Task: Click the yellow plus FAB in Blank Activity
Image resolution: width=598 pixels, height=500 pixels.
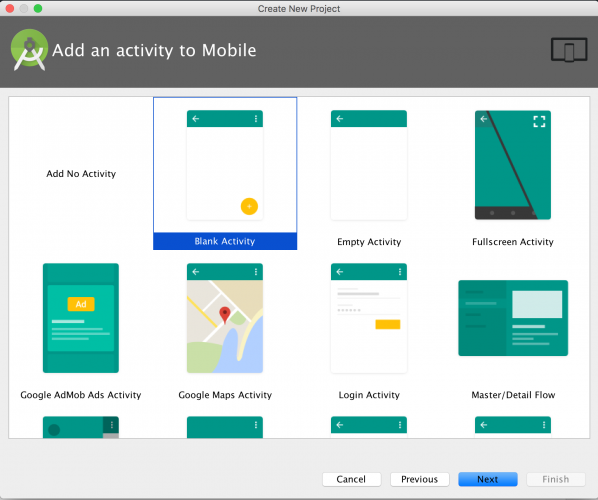Action: point(249,206)
